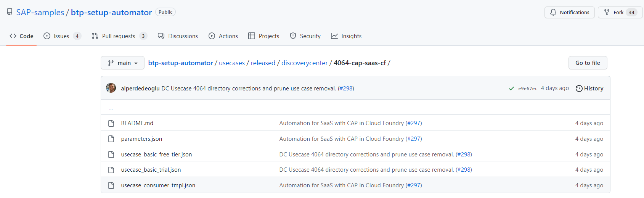Click the file icon beside README.md

111,123
